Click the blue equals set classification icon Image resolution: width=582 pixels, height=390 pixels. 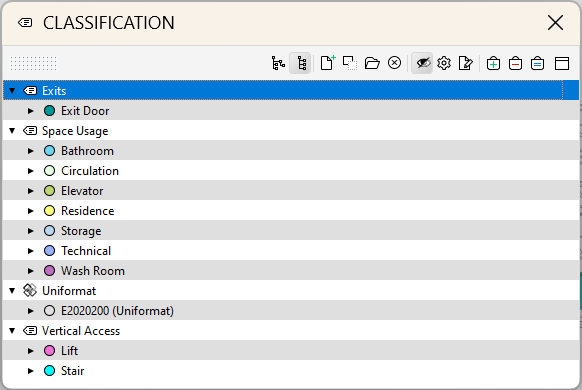click(537, 63)
